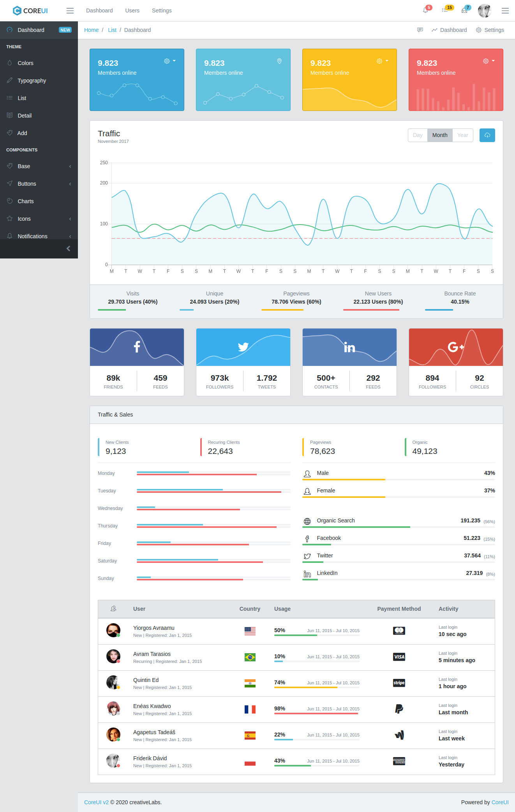
Task: Click the LinkedIn icon in the traffic sources list
Action: click(307, 574)
